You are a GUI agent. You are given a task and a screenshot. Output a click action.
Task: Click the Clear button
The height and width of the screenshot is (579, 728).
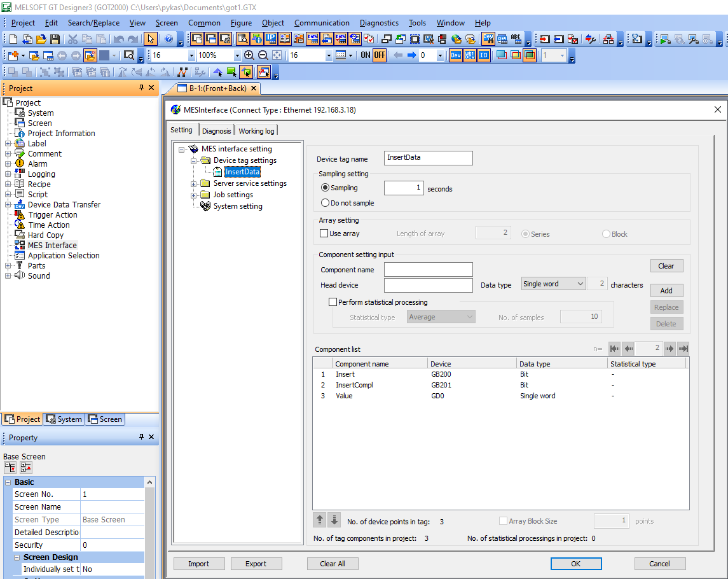click(666, 266)
